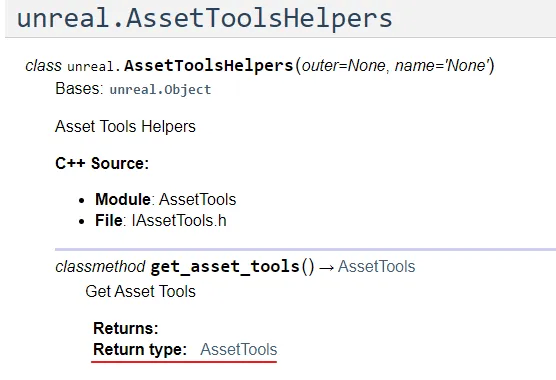Click the Get Asset Tools description
556x380 pixels.
pos(140,291)
